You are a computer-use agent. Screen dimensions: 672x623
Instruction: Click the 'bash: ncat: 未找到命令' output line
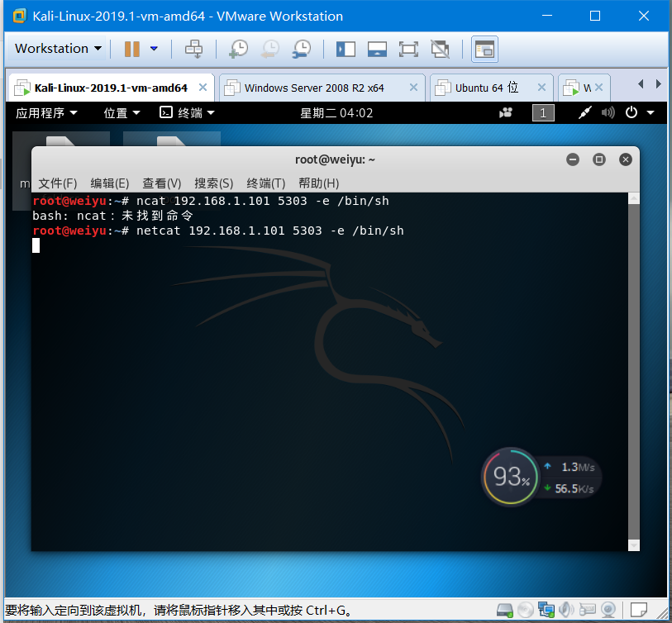(x=112, y=216)
